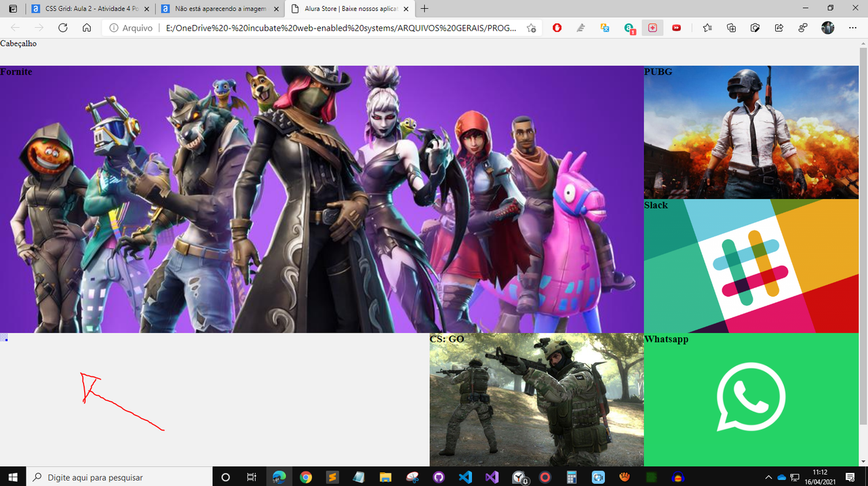Click the CS: GO image card
868x486 pixels.
536,399
